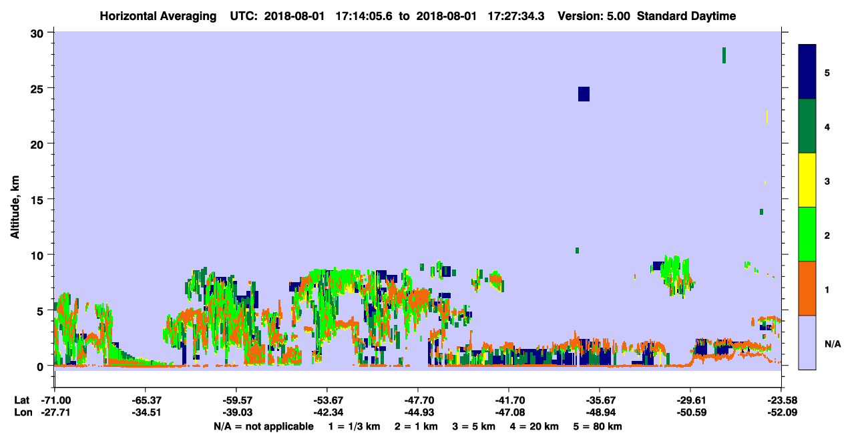Click the bright green level 2 legend segment

point(807,234)
